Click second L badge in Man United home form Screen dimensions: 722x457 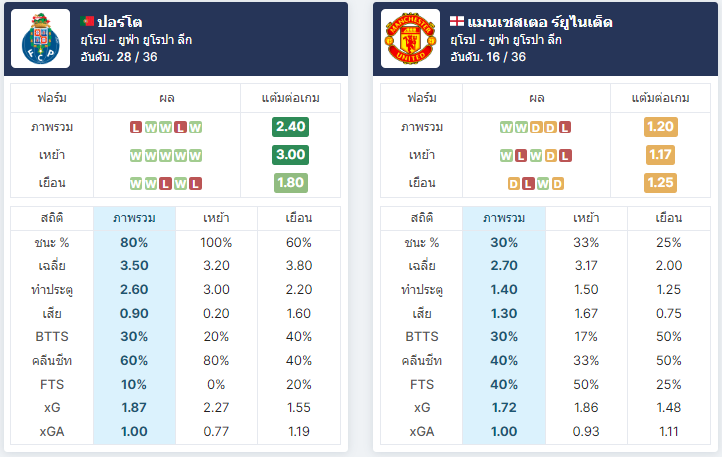click(565, 156)
